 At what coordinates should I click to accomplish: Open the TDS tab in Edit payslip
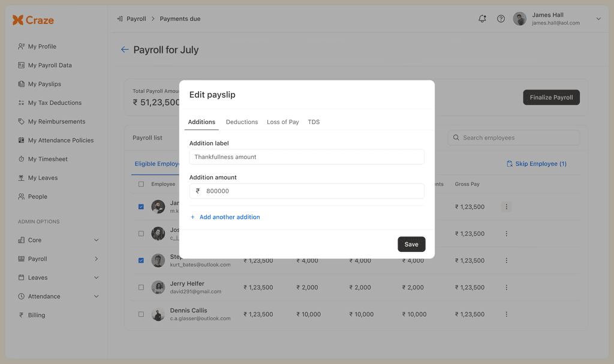(314, 122)
